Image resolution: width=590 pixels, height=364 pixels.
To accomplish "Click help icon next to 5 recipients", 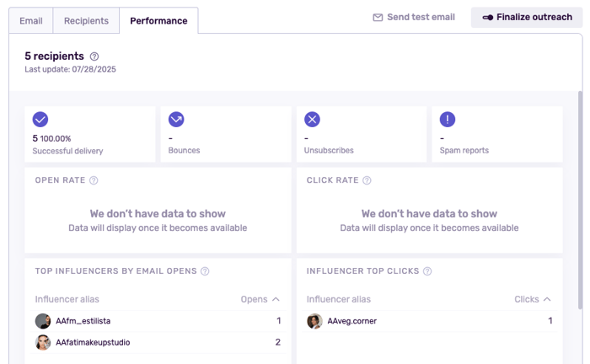I will pos(94,56).
